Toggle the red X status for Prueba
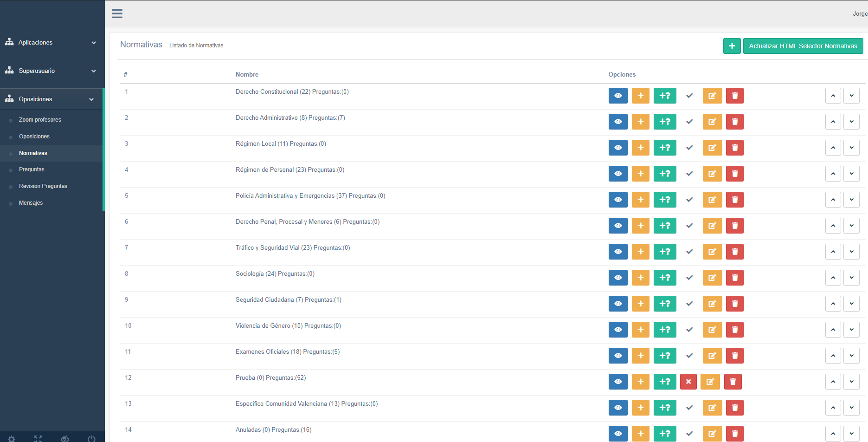868x442 pixels. 688,382
